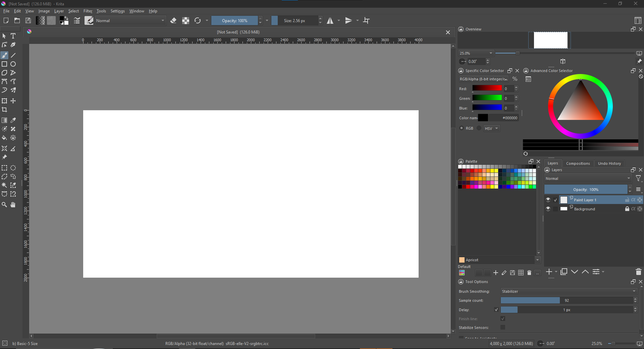Switch to the Compositions tab
This screenshot has width=644, height=349.
click(578, 163)
